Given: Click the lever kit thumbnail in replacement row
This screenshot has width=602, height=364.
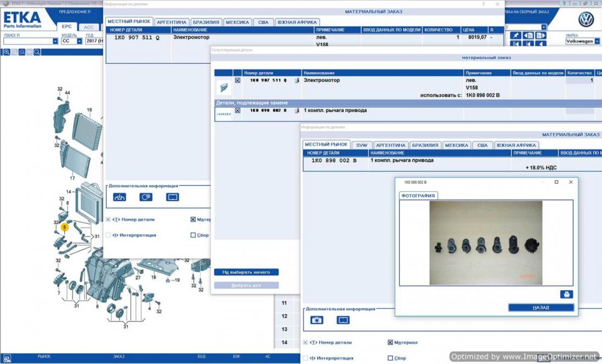Looking at the screenshot, I should [x=223, y=114].
